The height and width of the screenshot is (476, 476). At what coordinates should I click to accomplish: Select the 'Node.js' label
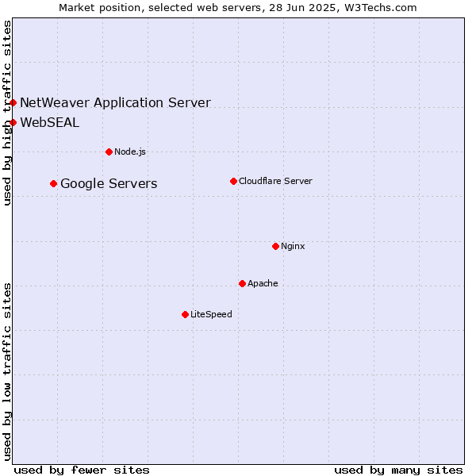click(130, 152)
